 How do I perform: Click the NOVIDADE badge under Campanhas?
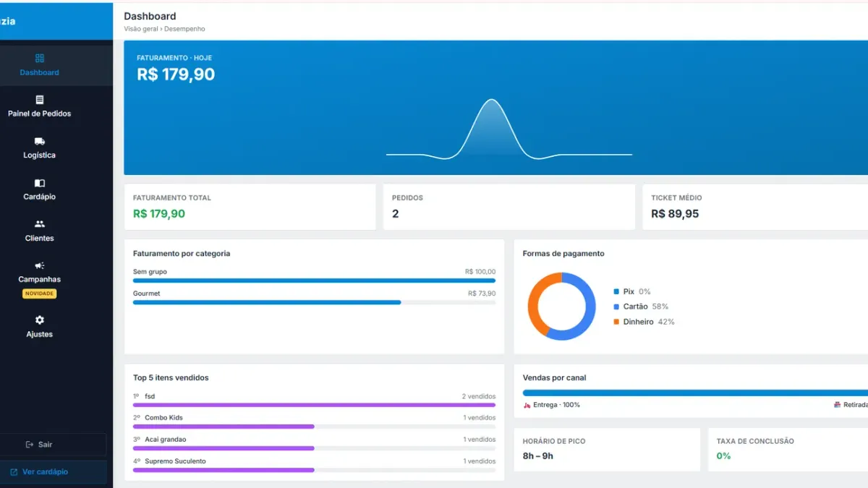pyautogui.click(x=40, y=294)
